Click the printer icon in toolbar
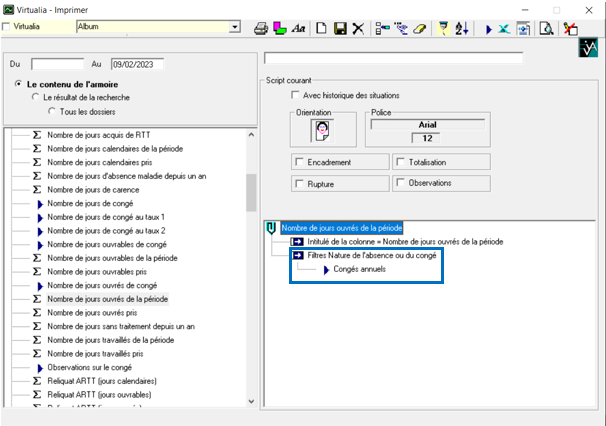This screenshot has height=426, width=606. 261,28
